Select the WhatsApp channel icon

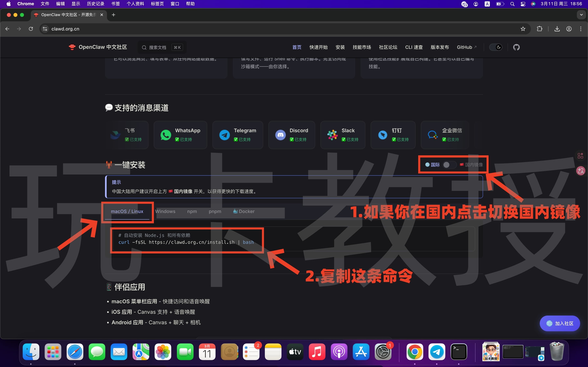[x=166, y=135]
